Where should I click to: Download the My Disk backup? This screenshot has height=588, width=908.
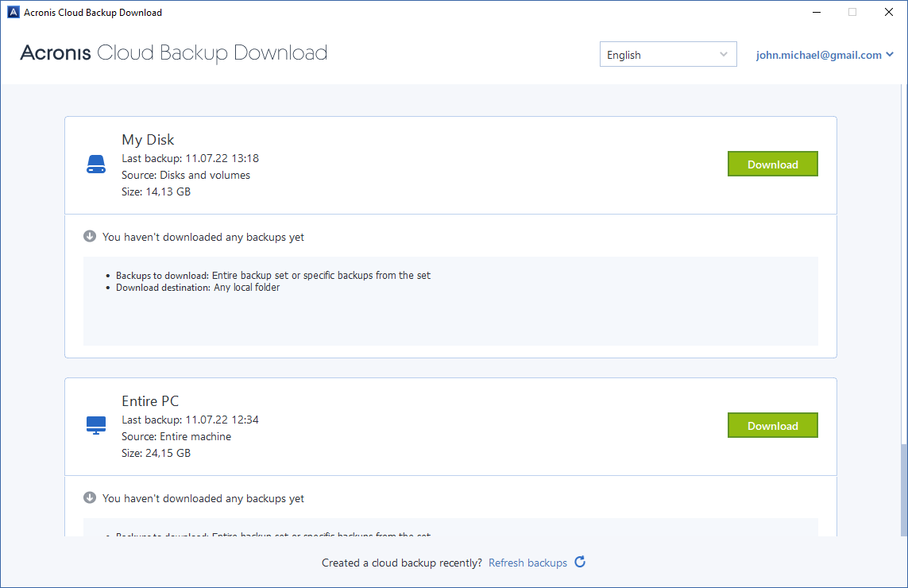click(x=772, y=164)
